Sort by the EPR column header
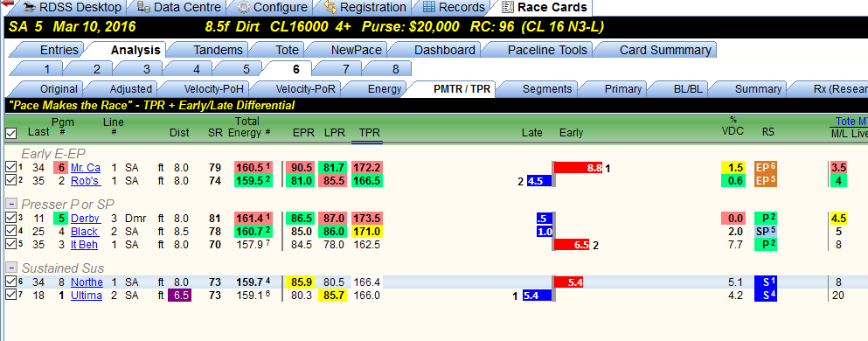Image resolution: width=868 pixels, height=341 pixels. [x=303, y=133]
